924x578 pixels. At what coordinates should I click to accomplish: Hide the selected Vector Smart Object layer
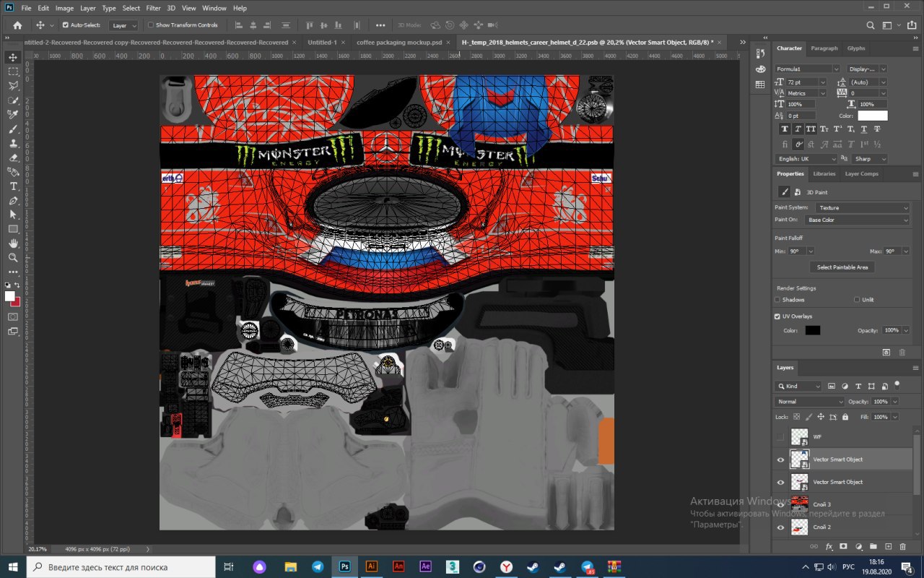780,460
